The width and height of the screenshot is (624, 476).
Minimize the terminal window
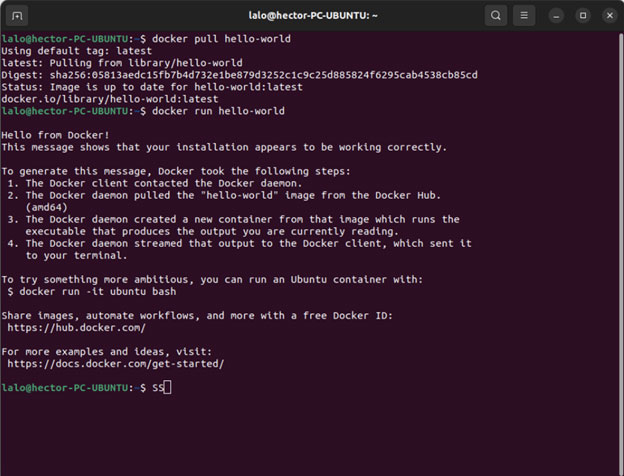[556, 16]
